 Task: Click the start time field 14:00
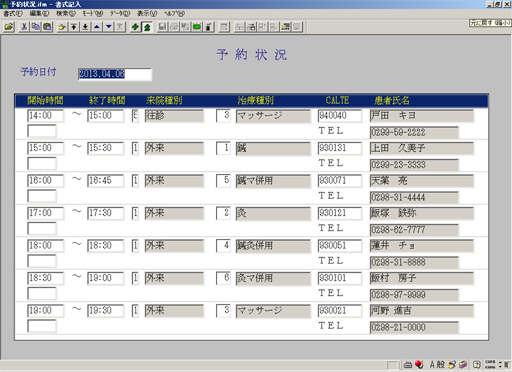pyautogui.click(x=45, y=116)
